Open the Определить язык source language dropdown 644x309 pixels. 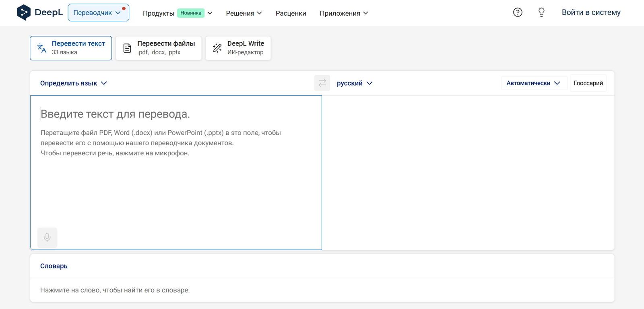[73, 83]
